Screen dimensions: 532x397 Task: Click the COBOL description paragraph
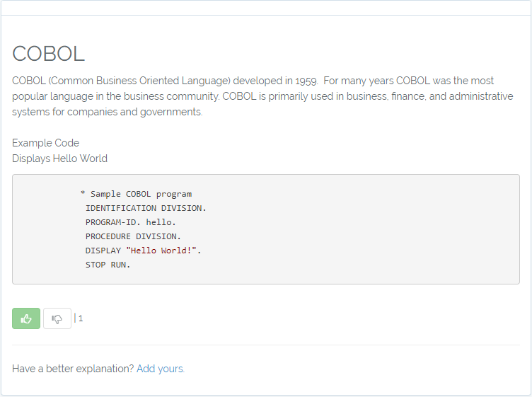coord(262,96)
